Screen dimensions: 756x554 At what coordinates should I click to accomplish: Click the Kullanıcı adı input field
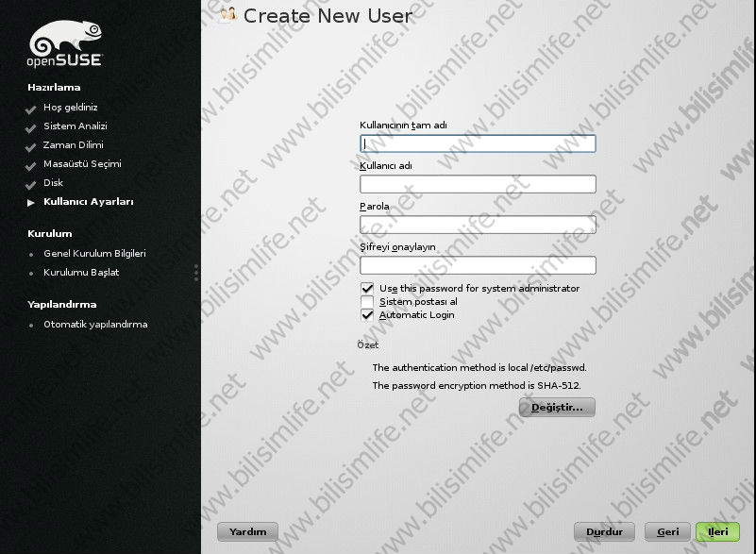(478, 184)
